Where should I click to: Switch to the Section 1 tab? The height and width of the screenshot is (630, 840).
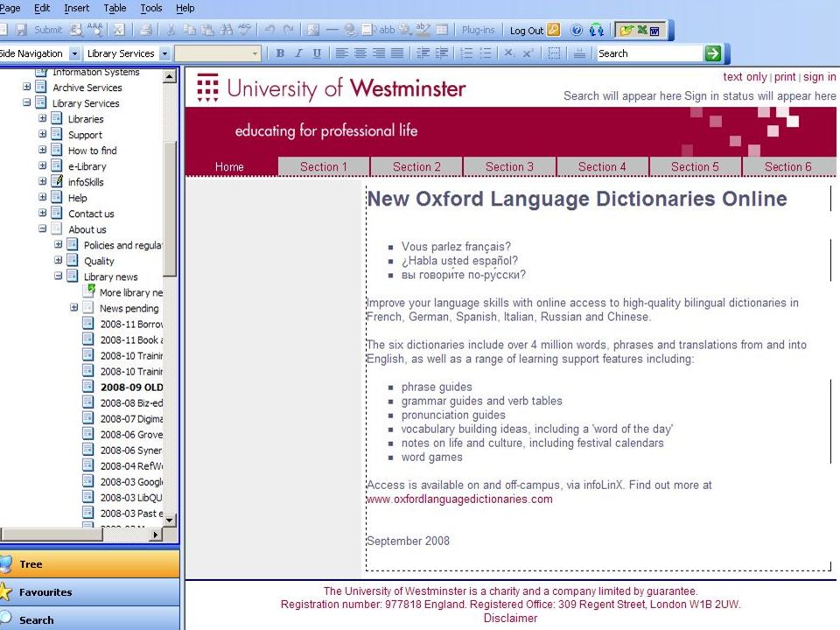[324, 166]
